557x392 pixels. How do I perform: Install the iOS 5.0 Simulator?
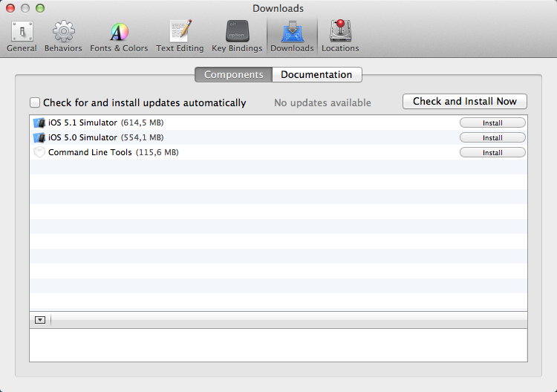pos(492,138)
